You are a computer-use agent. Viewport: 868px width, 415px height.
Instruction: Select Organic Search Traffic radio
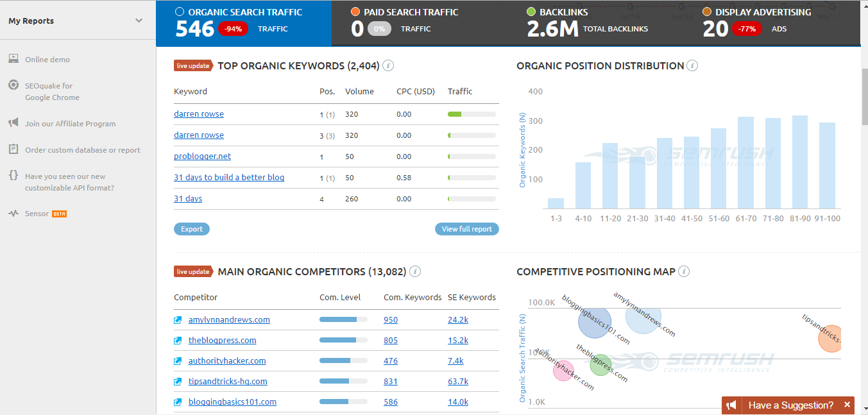(x=180, y=12)
